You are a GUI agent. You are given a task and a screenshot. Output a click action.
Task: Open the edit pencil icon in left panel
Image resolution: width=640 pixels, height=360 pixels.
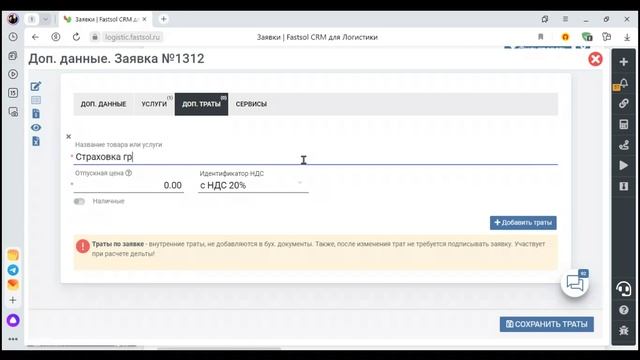pyautogui.click(x=36, y=86)
